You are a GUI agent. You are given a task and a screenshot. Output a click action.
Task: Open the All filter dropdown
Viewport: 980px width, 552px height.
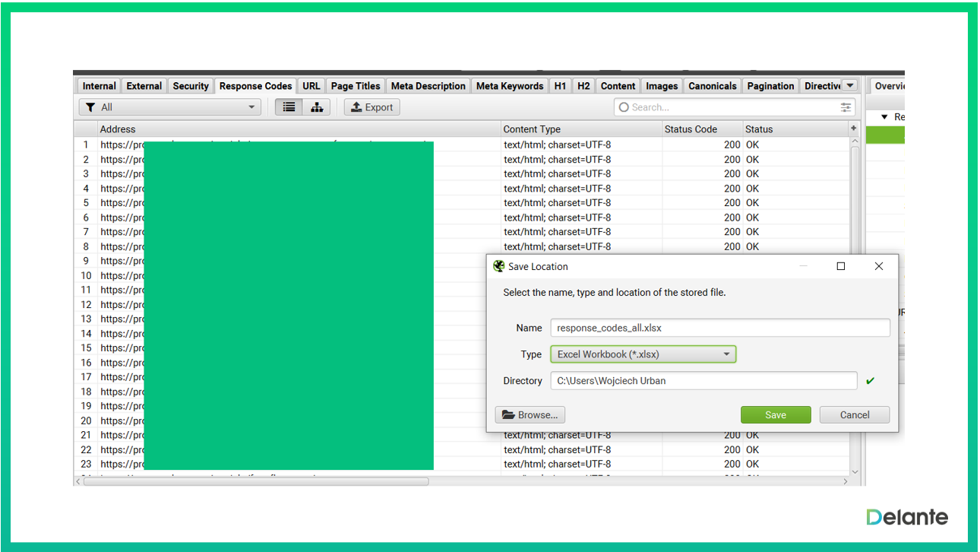tap(171, 107)
